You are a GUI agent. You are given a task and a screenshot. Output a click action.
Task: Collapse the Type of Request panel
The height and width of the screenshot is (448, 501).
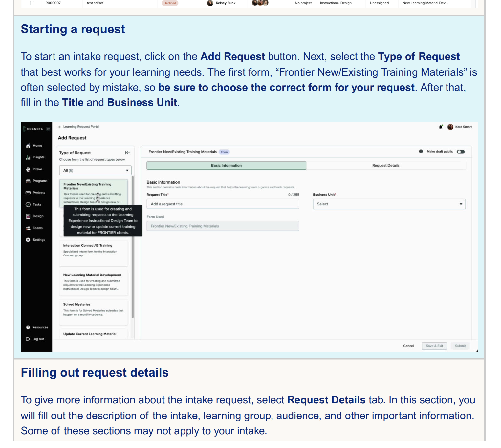point(128,153)
